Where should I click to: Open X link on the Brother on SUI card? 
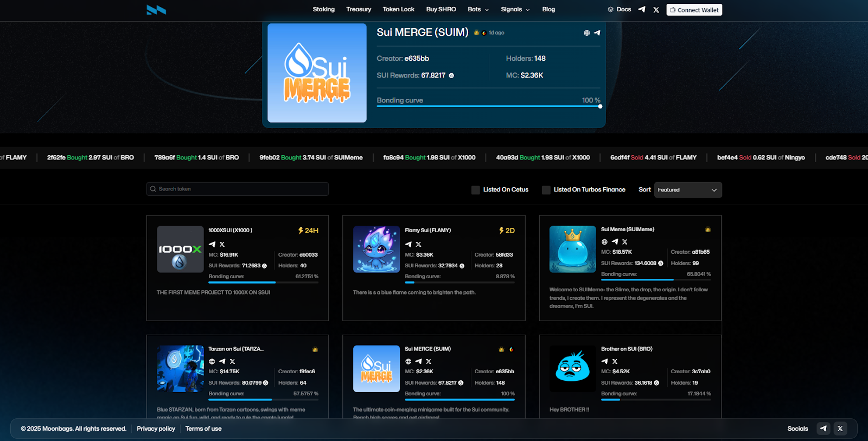pos(615,361)
